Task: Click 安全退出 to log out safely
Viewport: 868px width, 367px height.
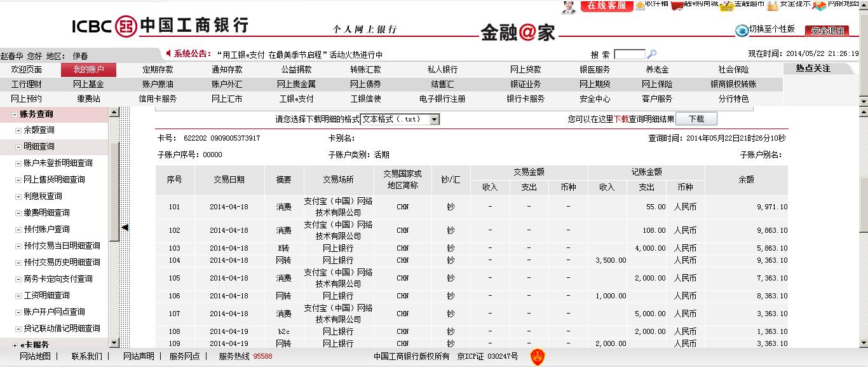Action: pos(827,31)
